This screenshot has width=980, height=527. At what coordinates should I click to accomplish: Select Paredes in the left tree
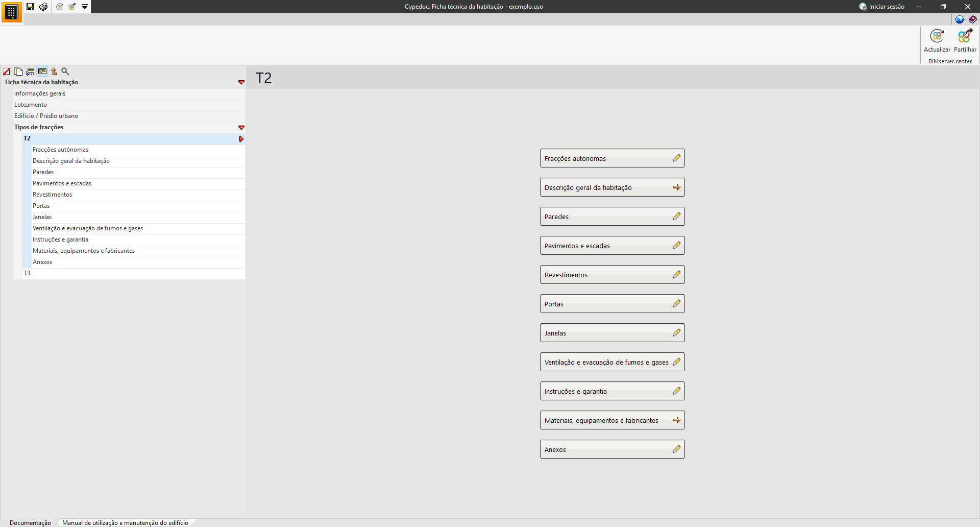tap(138, 172)
